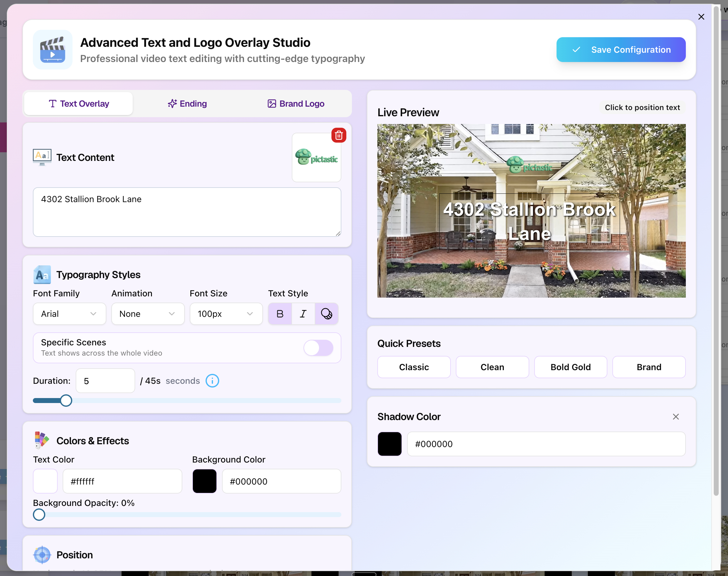Click the Shadow Color black swatch
728x576 pixels.
[x=389, y=444]
